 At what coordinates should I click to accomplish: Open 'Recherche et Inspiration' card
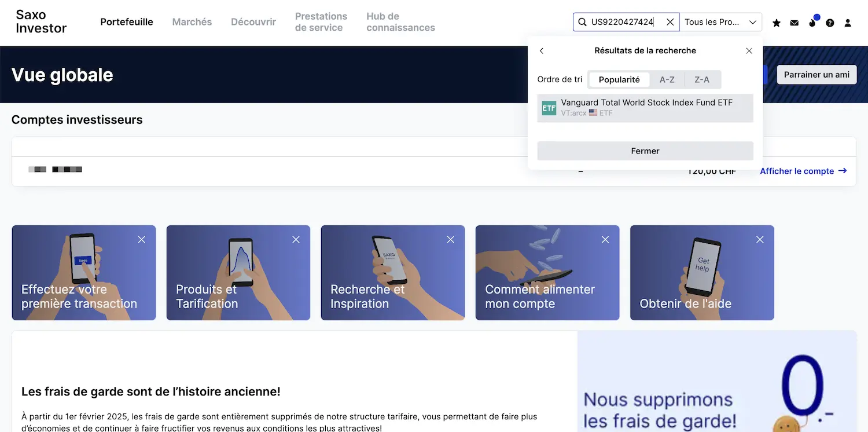(393, 273)
